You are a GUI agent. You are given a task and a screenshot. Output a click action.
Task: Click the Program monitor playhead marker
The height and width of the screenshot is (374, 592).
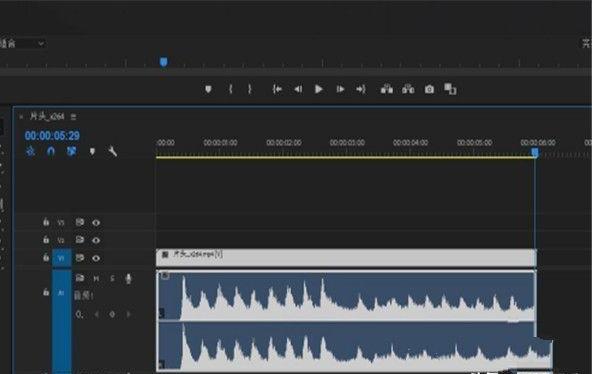pyautogui.click(x=163, y=62)
